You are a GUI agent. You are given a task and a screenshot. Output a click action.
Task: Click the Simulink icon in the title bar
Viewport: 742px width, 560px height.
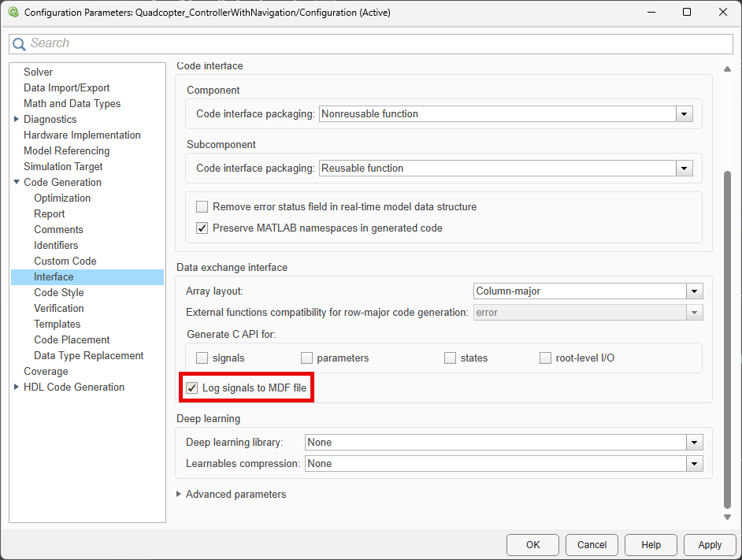point(13,12)
